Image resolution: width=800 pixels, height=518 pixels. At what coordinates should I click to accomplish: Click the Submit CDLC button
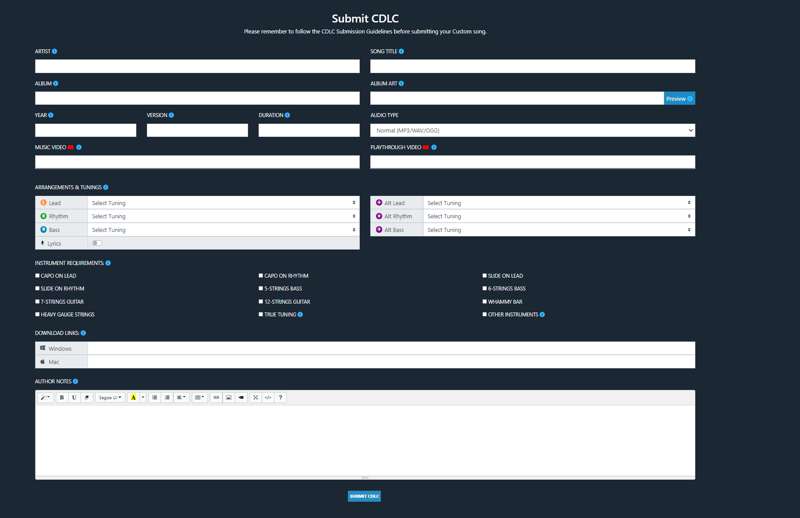(364, 496)
